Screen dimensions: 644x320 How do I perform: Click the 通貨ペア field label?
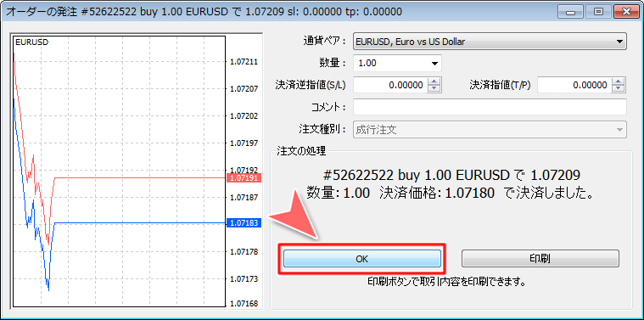point(324,42)
